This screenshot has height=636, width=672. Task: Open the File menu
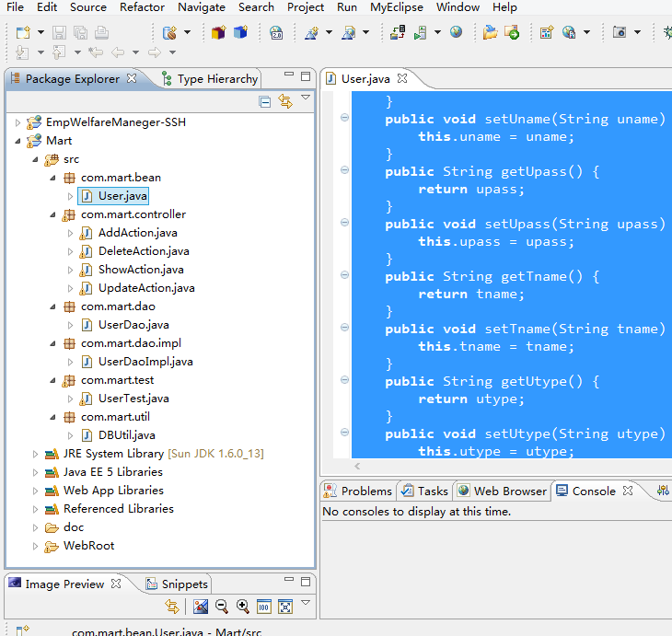(x=15, y=7)
